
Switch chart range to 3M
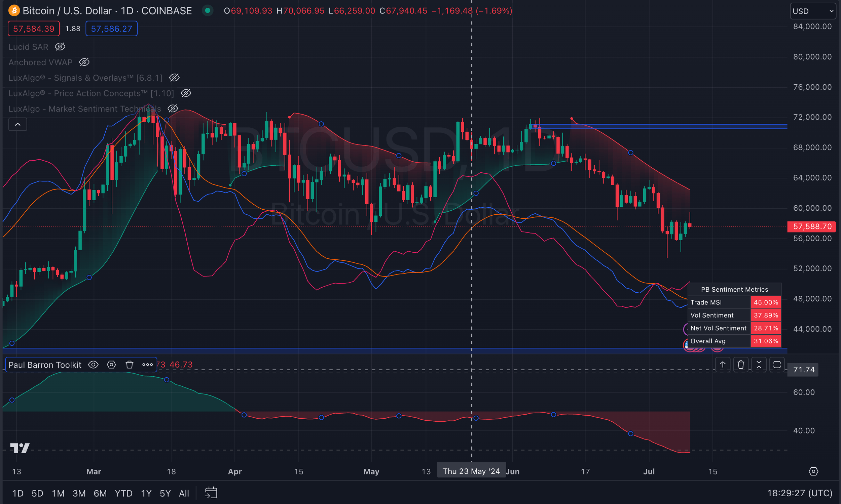(x=79, y=493)
